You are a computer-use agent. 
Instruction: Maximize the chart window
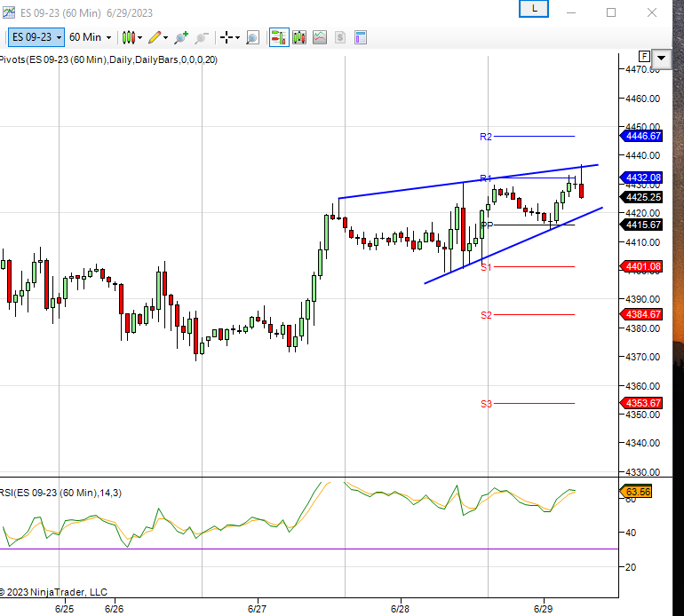point(611,12)
